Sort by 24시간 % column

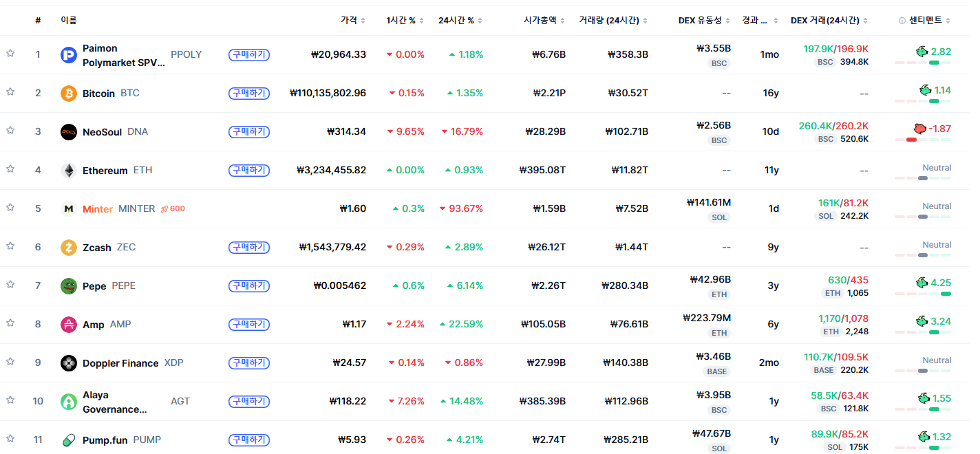pos(461,21)
